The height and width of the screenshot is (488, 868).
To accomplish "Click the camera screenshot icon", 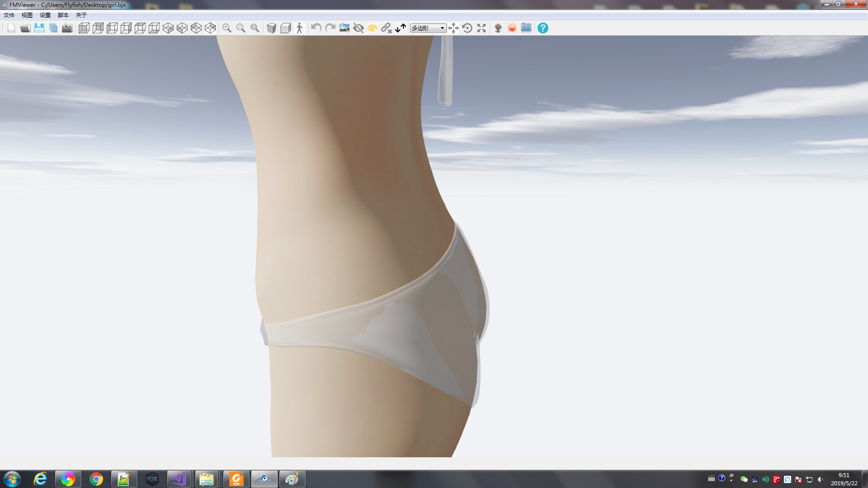I will click(67, 28).
